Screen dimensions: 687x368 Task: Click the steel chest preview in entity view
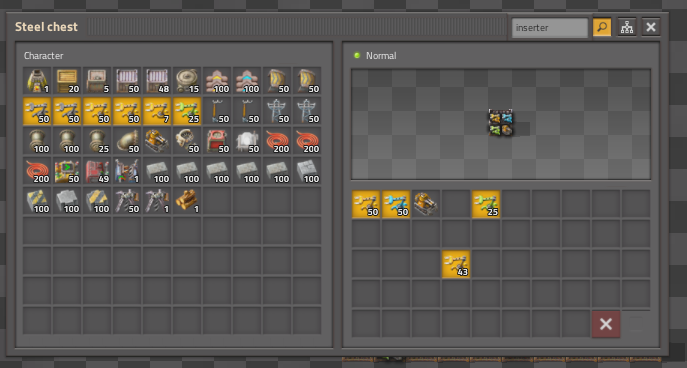[x=500, y=123]
